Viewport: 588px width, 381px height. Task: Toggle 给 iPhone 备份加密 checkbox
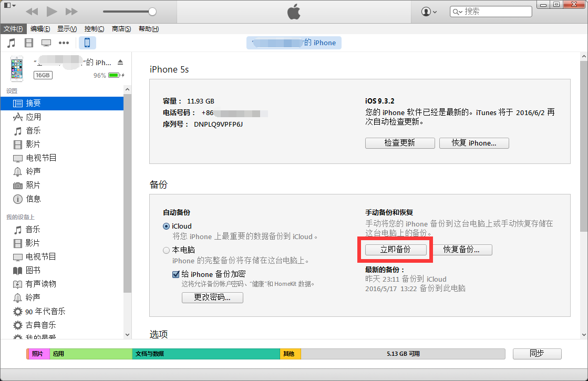[176, 274]
